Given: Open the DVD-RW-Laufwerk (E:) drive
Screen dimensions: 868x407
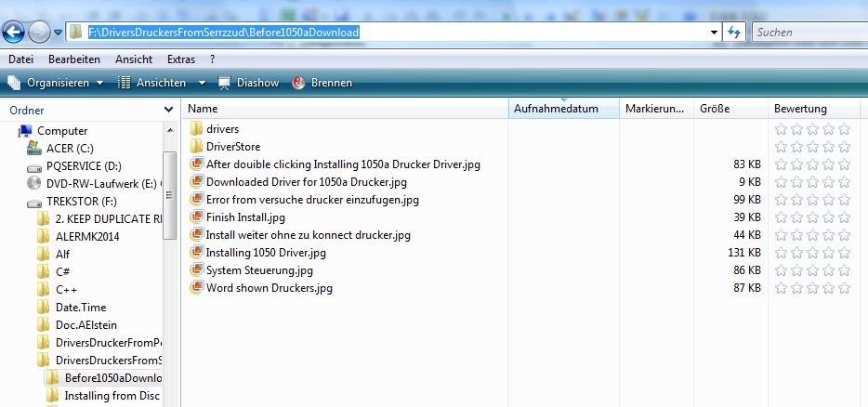Looking at the screenshot, I should pyautogui.click(x=94, y=184).
